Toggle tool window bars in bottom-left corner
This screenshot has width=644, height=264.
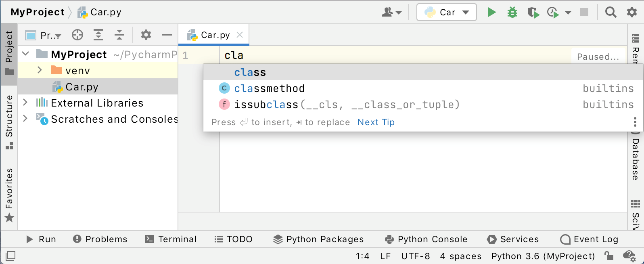click(10, 256)
